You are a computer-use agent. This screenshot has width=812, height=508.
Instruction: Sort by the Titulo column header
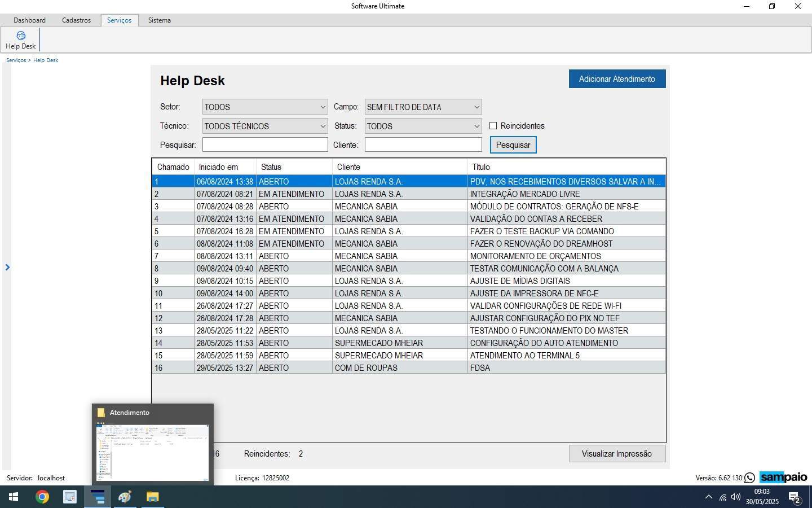click(x=567, y=167)
